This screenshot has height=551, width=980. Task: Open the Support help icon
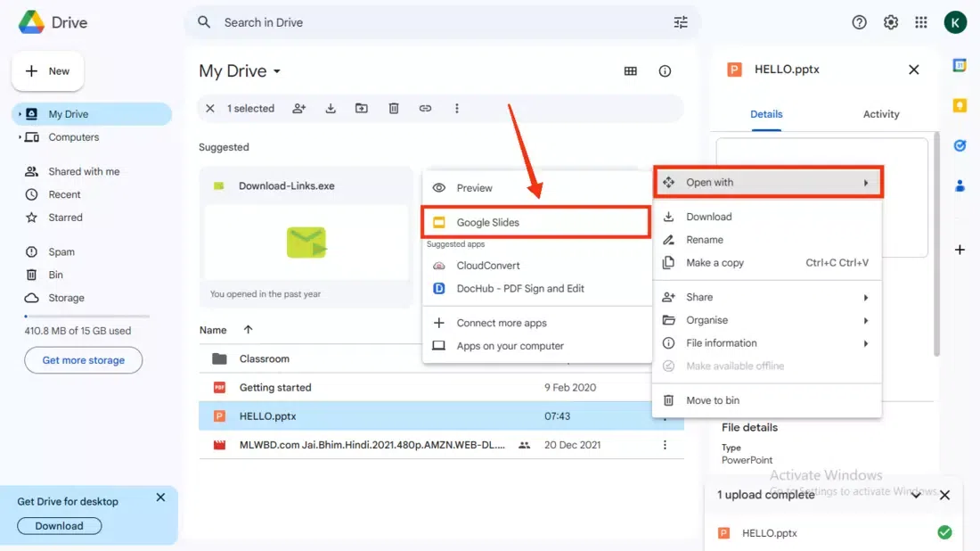point(860,22)
